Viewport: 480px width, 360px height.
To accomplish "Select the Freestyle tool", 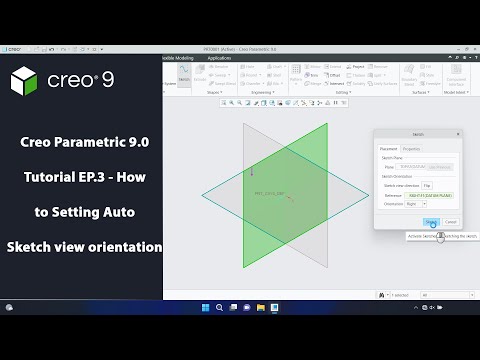I will point(430,84).
